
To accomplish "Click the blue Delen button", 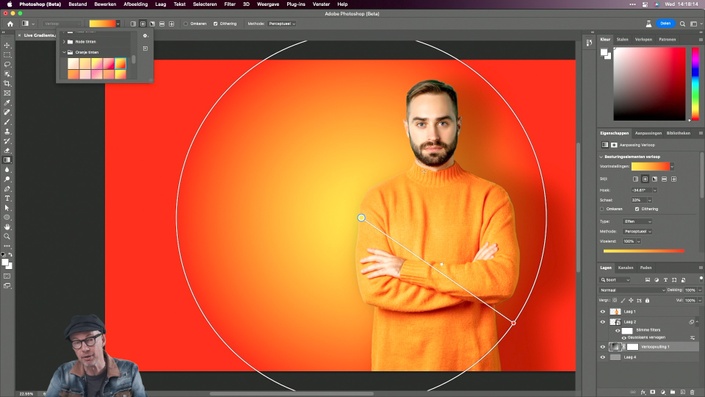I will (x=665, y=24).
